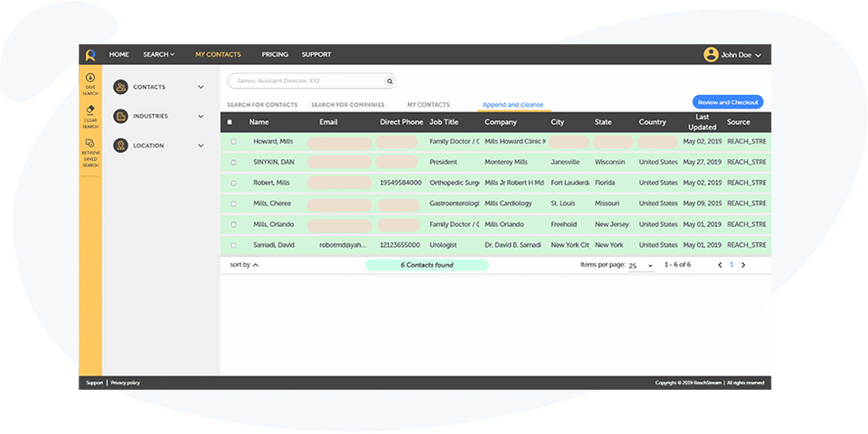Click the Mills Cardiology company cell
868x434 pixels.
click(508, 203)
